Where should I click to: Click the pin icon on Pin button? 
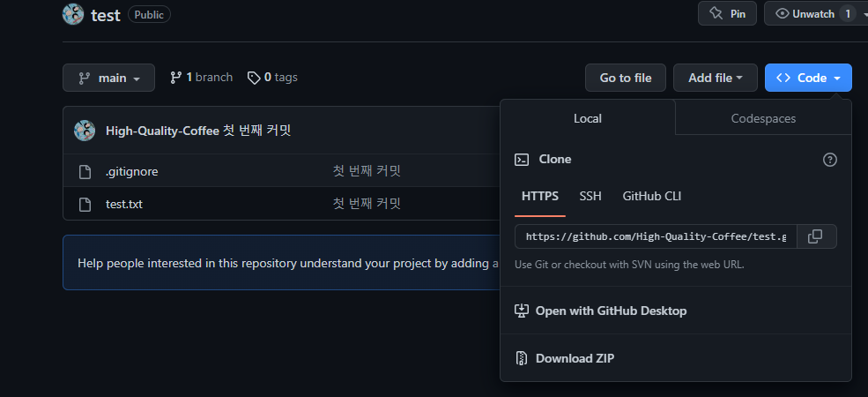pos(716,13)
